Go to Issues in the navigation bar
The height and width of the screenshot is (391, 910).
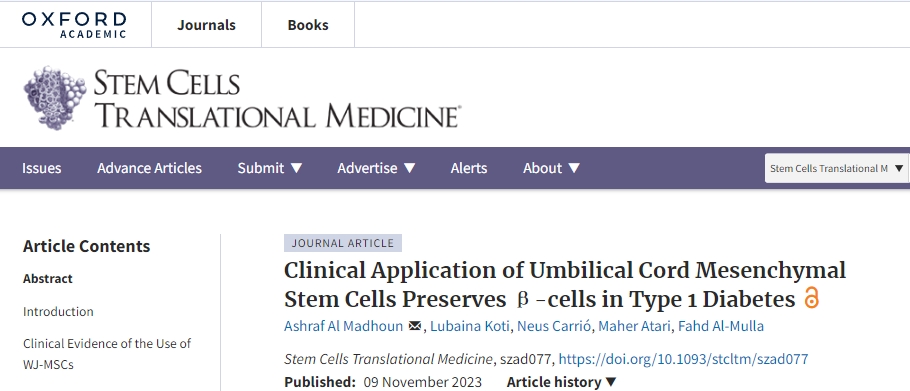point(42,168)
